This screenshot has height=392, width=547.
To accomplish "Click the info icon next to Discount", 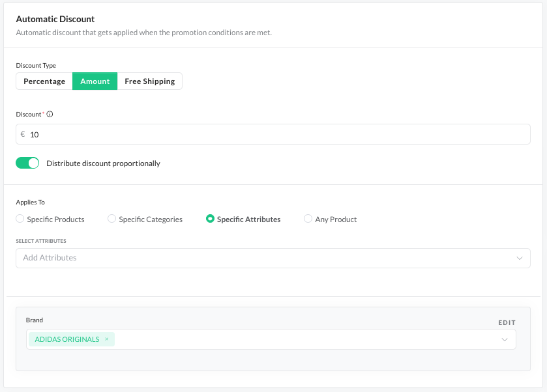I will [x=50, y=114].
